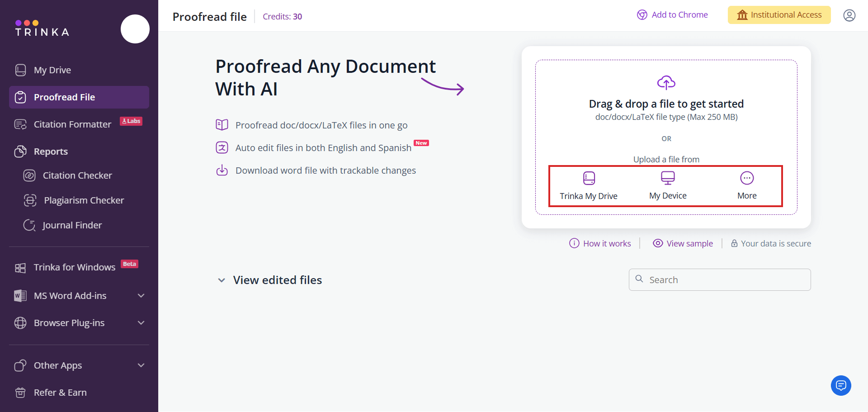
Task: Collapse the View edited files chevron
Action: [222, 280]
